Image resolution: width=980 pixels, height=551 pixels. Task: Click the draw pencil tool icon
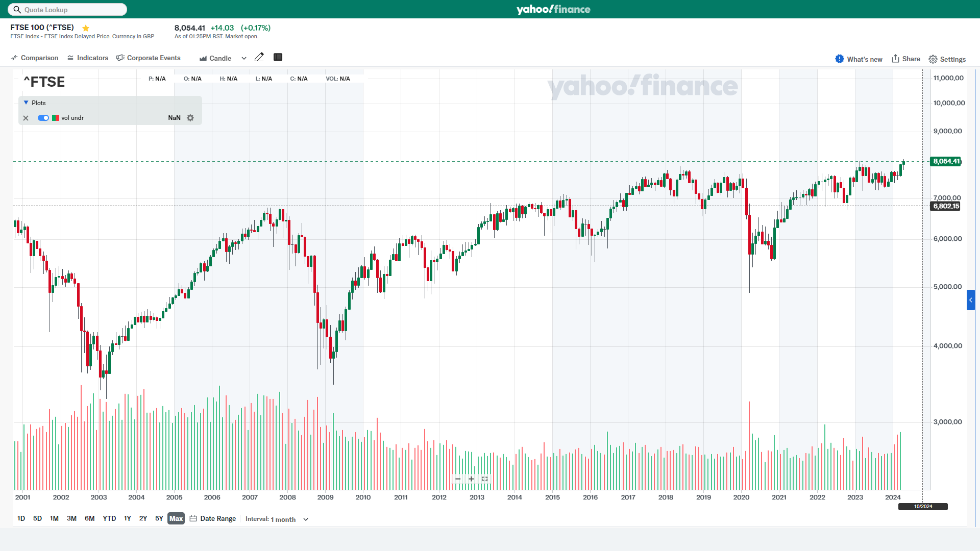click(259, 57)
